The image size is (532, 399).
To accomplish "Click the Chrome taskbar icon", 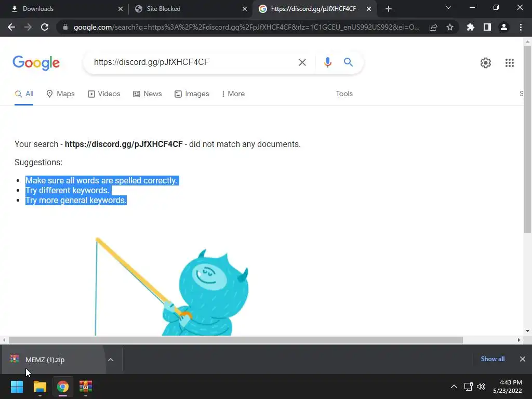I will 63,387.
